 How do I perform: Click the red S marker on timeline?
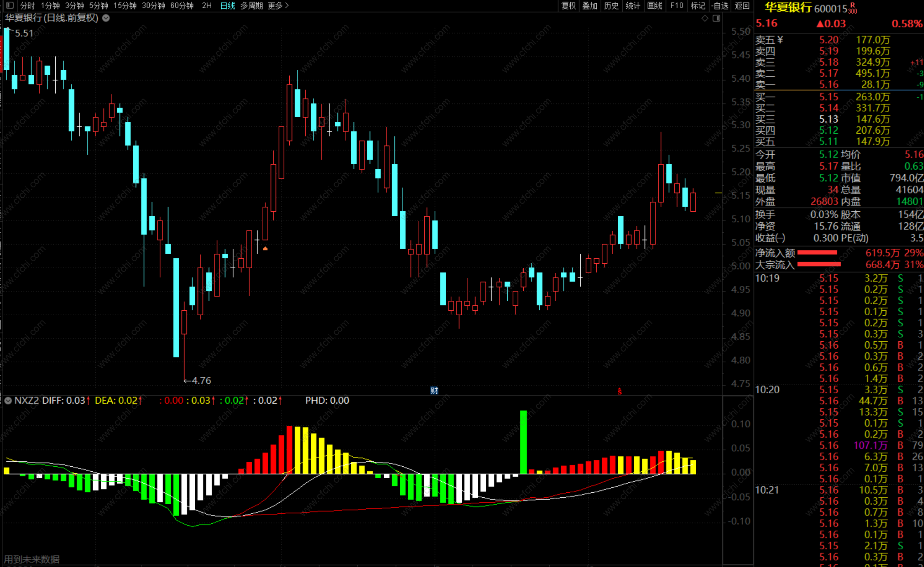click(619, 391)
